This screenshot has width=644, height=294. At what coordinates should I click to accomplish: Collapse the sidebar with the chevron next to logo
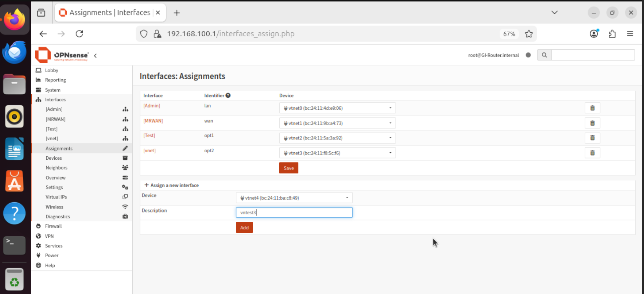coord(95,56)
